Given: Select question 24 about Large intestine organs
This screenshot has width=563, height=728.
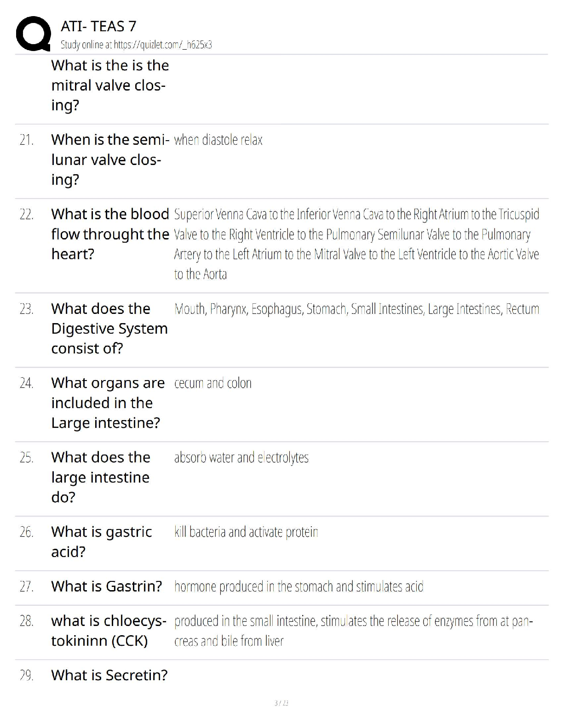Looking at the screenshot, I should 108,403.
